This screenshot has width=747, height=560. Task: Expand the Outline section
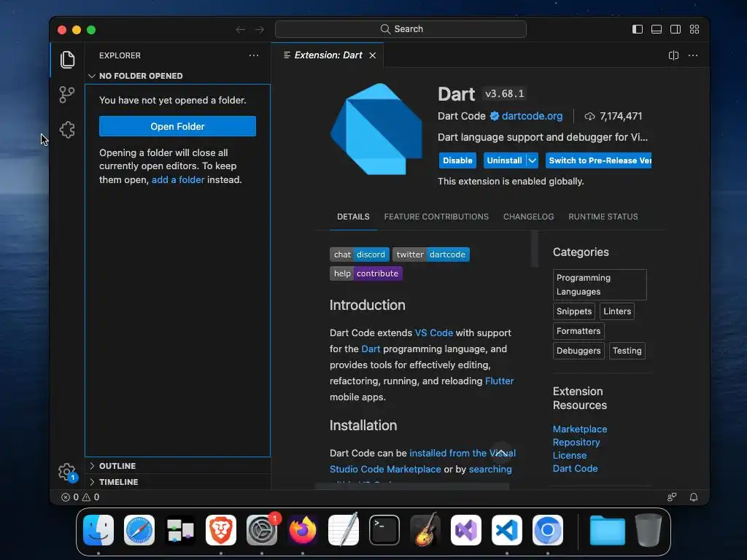[178, 466]
